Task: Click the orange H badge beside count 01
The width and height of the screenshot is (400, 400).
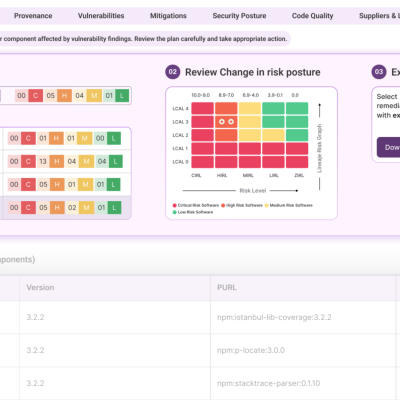Action: click(x=56, y=138)
